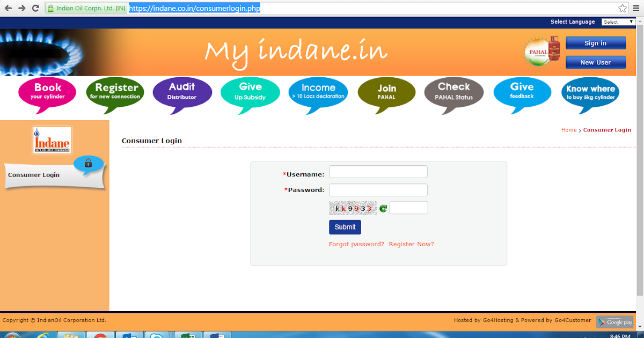Click the Sign in button
This screenshot has height=338, width=644.
coord(596,43)
